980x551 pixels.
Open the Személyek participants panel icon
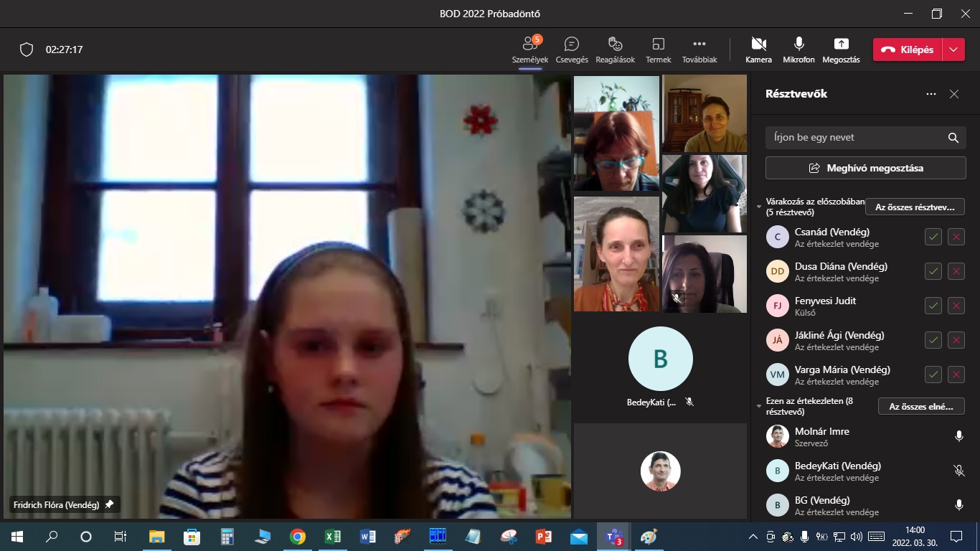(x=530, y=50)
